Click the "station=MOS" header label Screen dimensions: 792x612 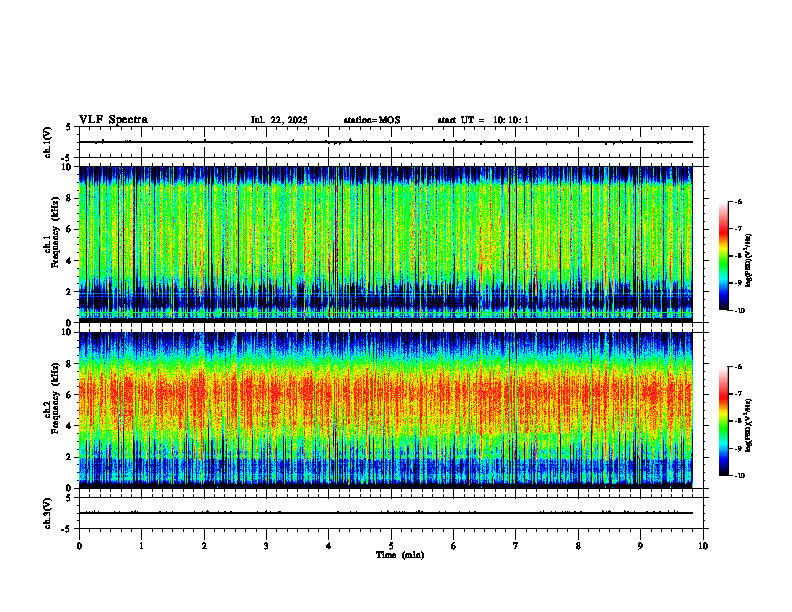click(372, 120)
